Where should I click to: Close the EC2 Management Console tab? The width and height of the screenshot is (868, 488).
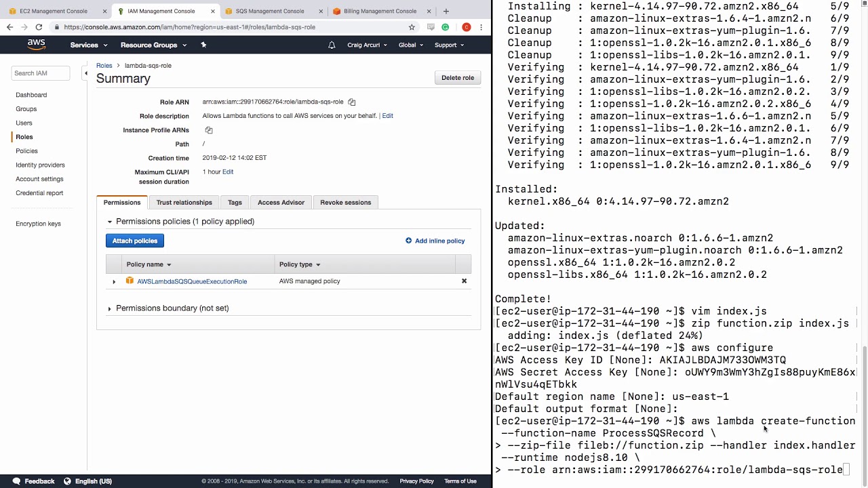tap(104, 11)
